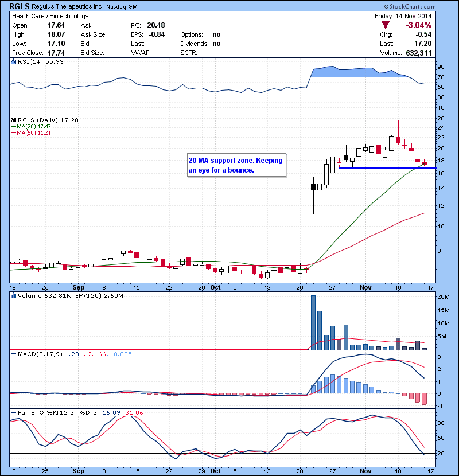Click the MACD(8,17,9) indicator label
Viewport: 459px width, 476px height.
40,354
